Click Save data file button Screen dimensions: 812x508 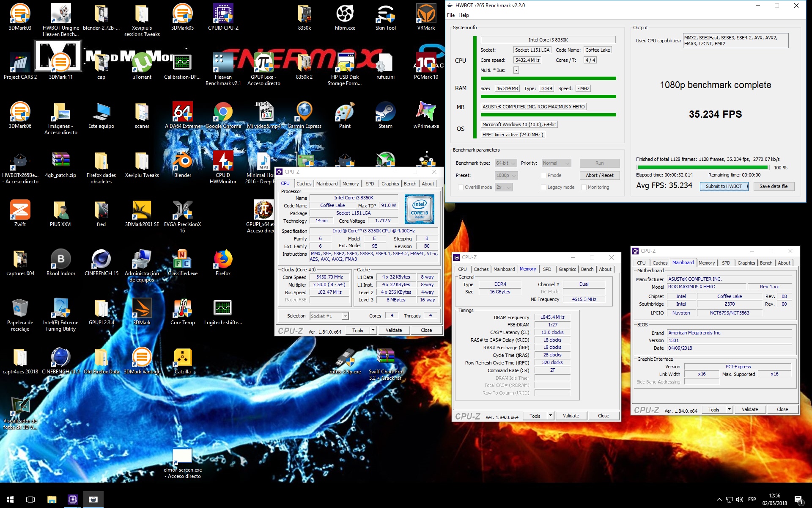point(774,186)
